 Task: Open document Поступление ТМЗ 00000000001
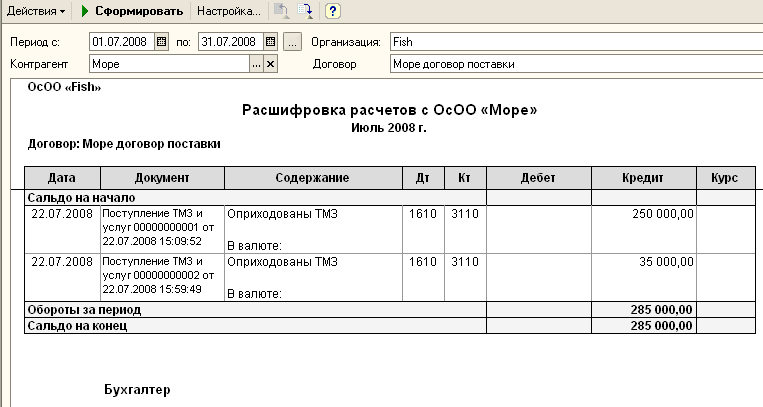pyautogui.click(x=162, y=227)
